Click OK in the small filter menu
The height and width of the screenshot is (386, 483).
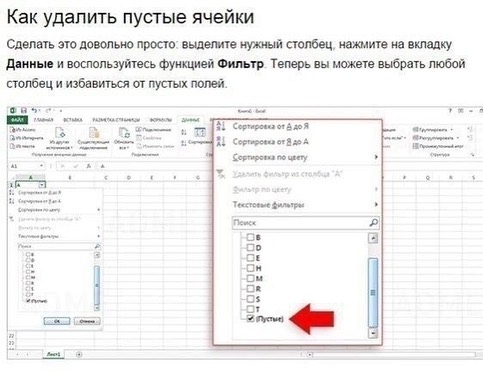[57, 321]
